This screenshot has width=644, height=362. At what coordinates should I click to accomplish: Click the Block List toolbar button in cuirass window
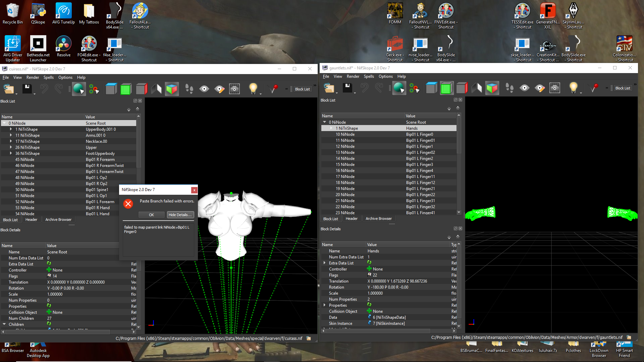(x=302, y=89)
